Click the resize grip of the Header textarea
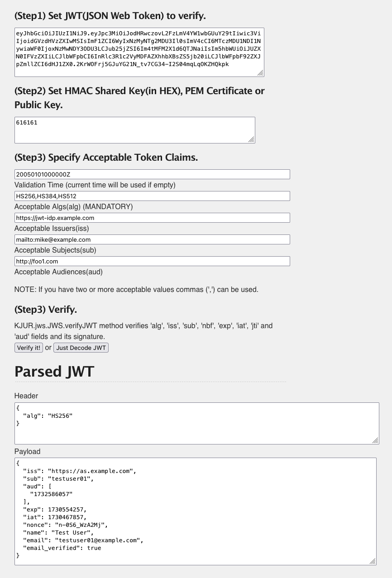Viewport: 392px width, 578px height. pyautogui.click(x=376, y=441)
